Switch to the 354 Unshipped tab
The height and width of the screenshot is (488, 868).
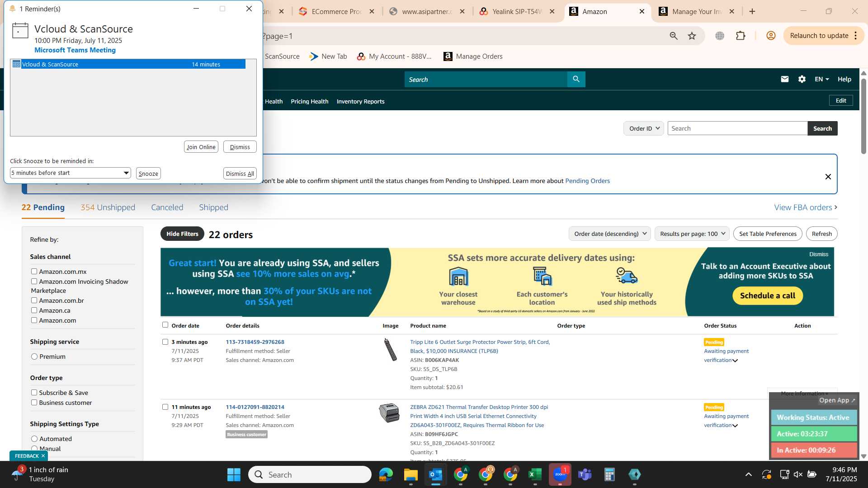(108, 207)
